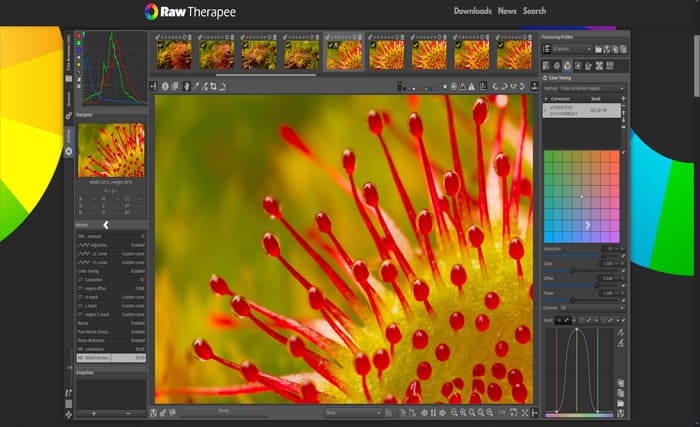
Task: Select the Color Toning history entry
Action: coord(111,271)
